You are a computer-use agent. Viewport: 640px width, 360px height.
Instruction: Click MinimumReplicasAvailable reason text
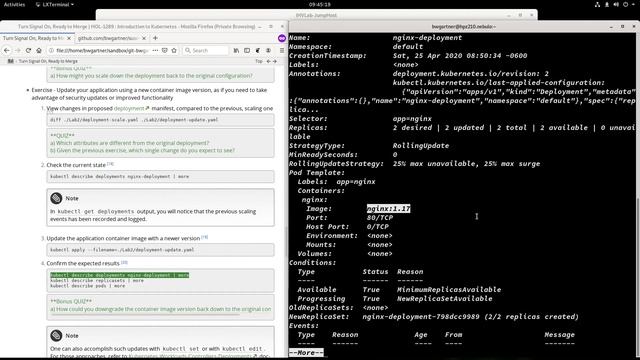coord(449,290)
